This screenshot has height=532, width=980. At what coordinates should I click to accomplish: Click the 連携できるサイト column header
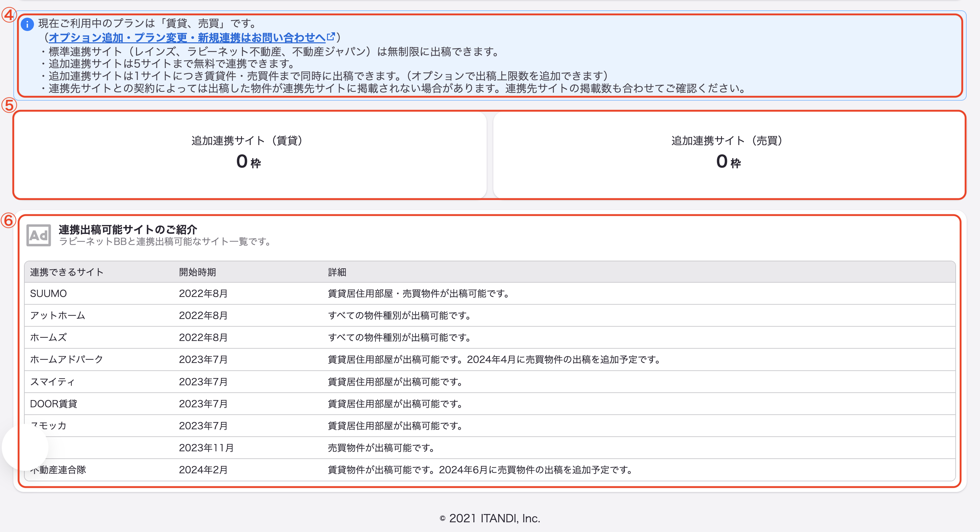click(x=67, y=272)
